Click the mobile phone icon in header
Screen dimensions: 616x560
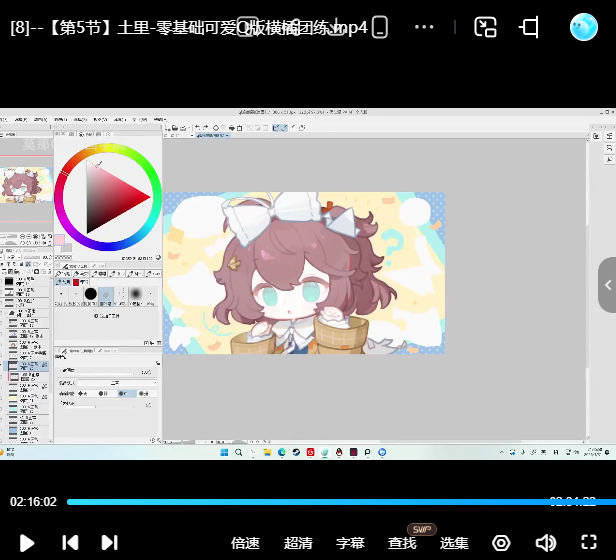pos(380,27)
